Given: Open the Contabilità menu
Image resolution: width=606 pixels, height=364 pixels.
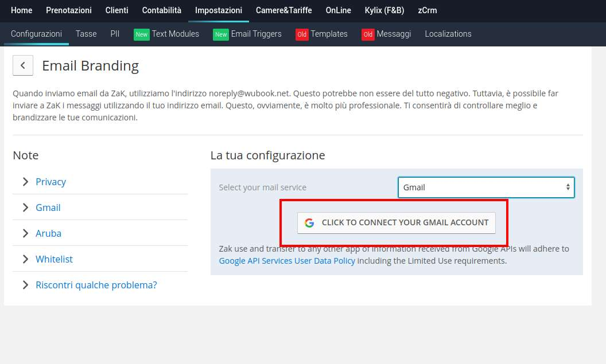Looking at the screenshot, I should pos(162,10).
